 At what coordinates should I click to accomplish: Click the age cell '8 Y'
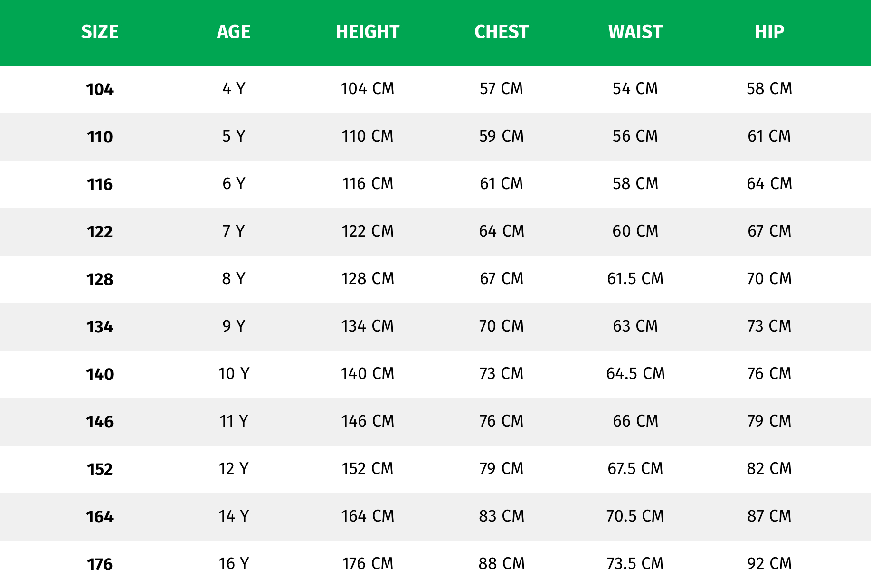(234, 278)
